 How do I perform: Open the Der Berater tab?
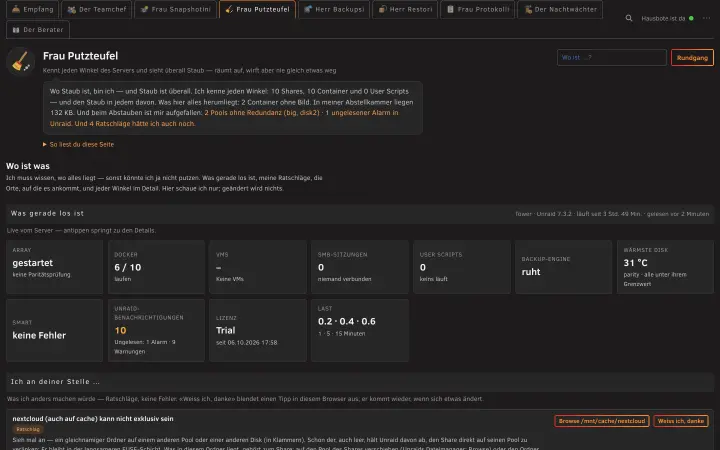pos(38,30)
